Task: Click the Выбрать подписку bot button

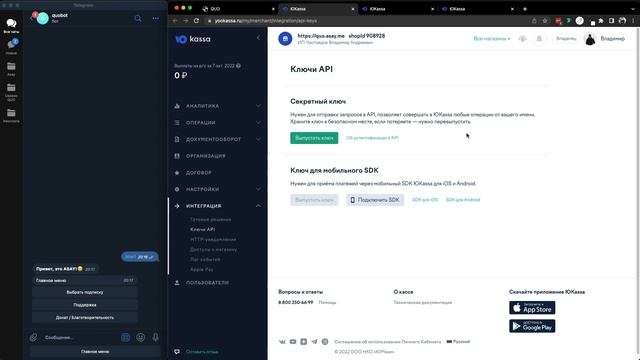Action: (x=85, y=292)
